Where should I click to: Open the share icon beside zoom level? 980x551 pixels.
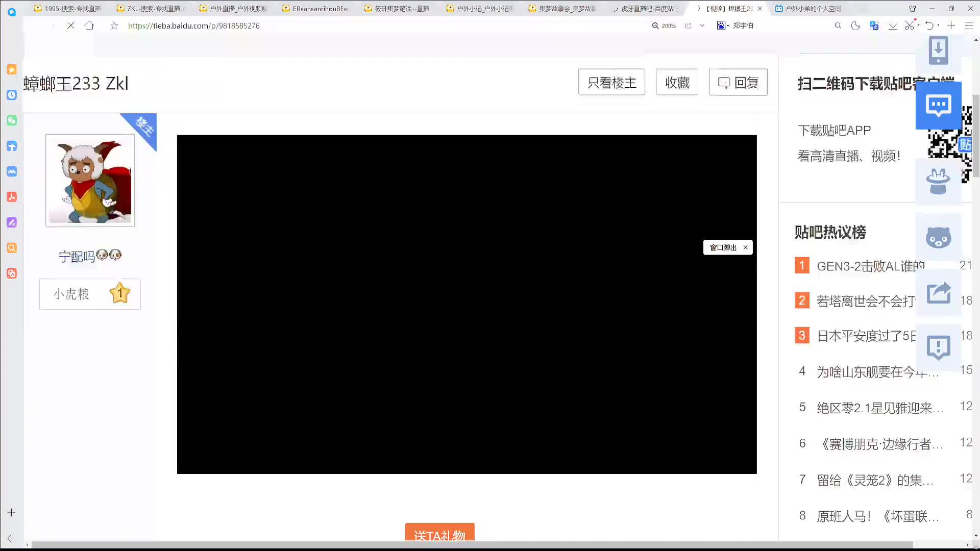click(689, 26)
